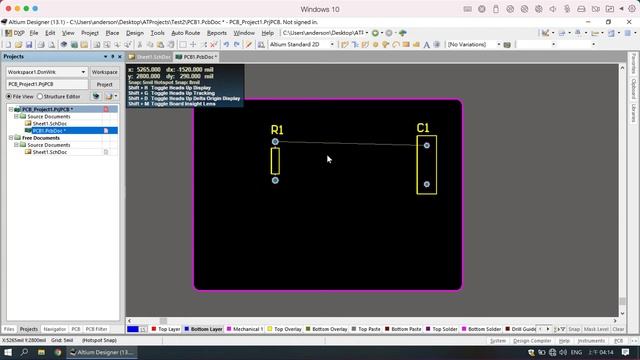Open the Tools menu

157,33
